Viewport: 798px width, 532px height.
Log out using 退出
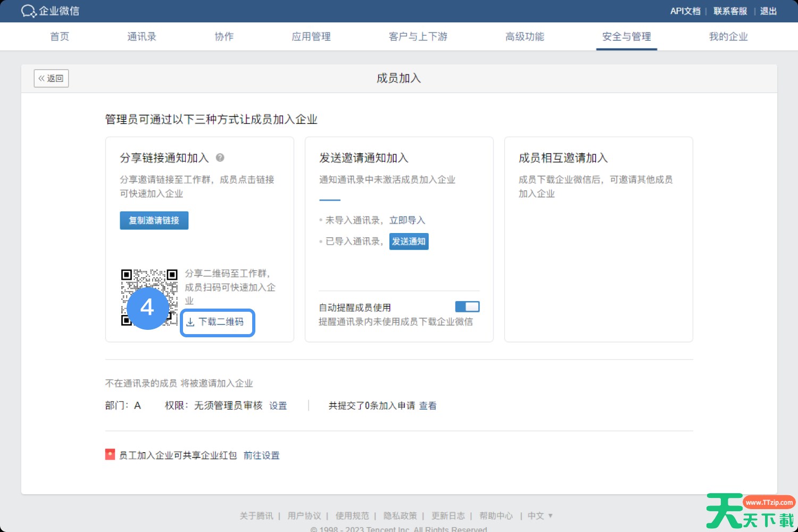(768, 11)
